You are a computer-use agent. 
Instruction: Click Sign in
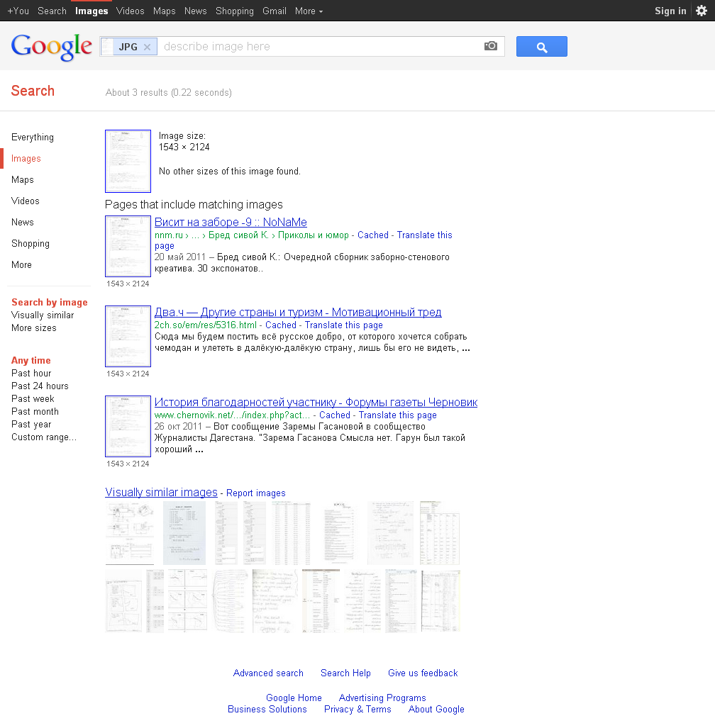670,11
